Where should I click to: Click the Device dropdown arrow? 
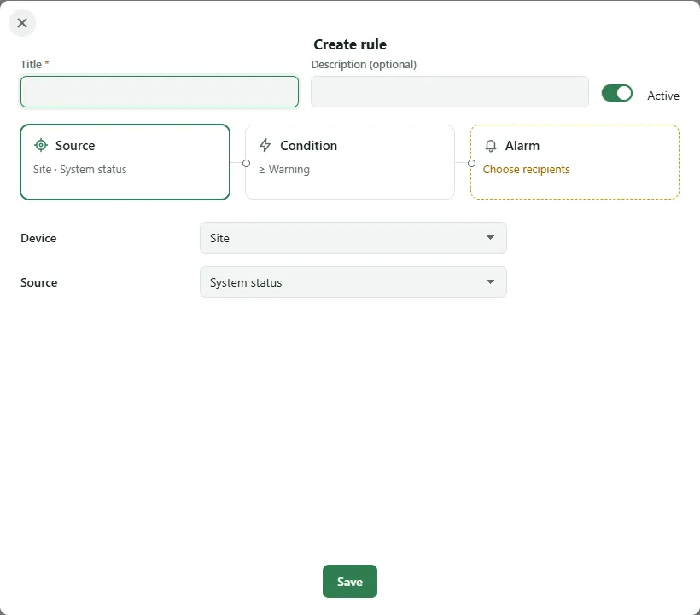click(x=490, y=238)
